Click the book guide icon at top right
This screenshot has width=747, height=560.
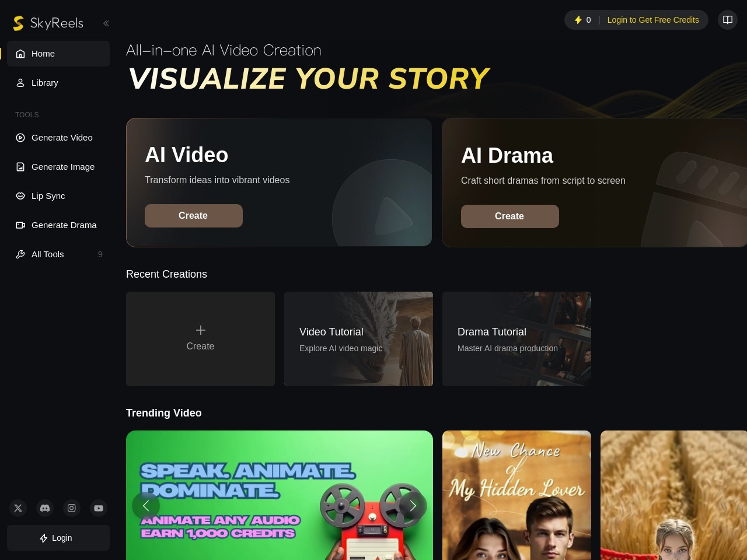tap(728, 20)
